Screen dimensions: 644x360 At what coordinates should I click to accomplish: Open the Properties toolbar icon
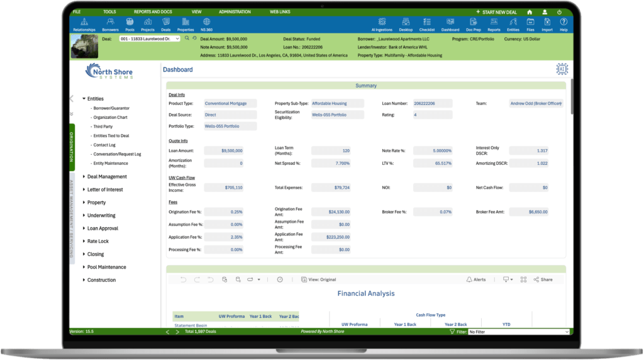click(x=186, y=25)
